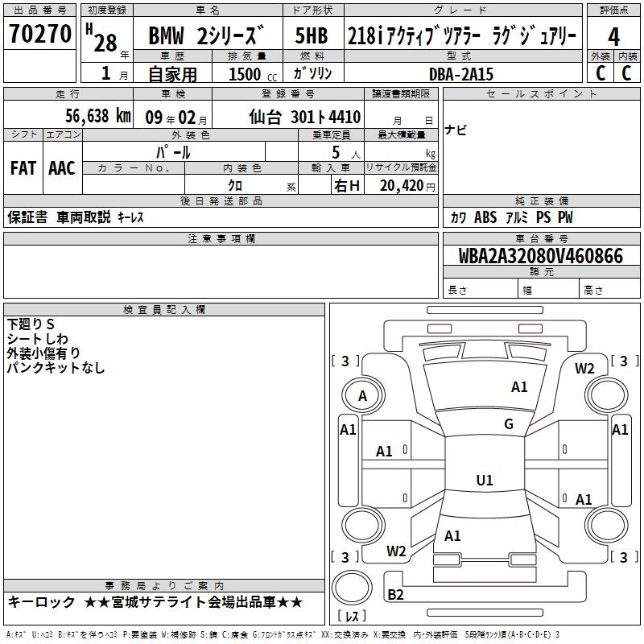Click the car name BMW 2シリーズ
The height and width of the screenshot is (644, 644).
205,35
